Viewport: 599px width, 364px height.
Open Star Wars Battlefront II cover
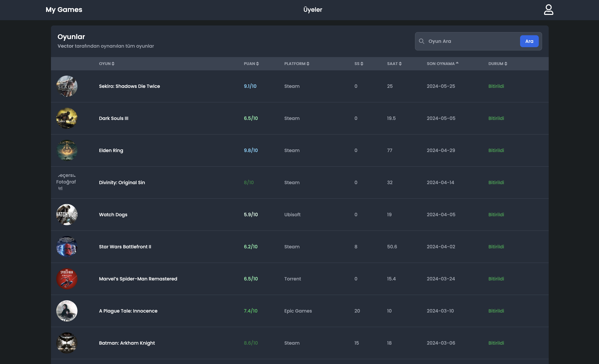(x=67, y=247)
